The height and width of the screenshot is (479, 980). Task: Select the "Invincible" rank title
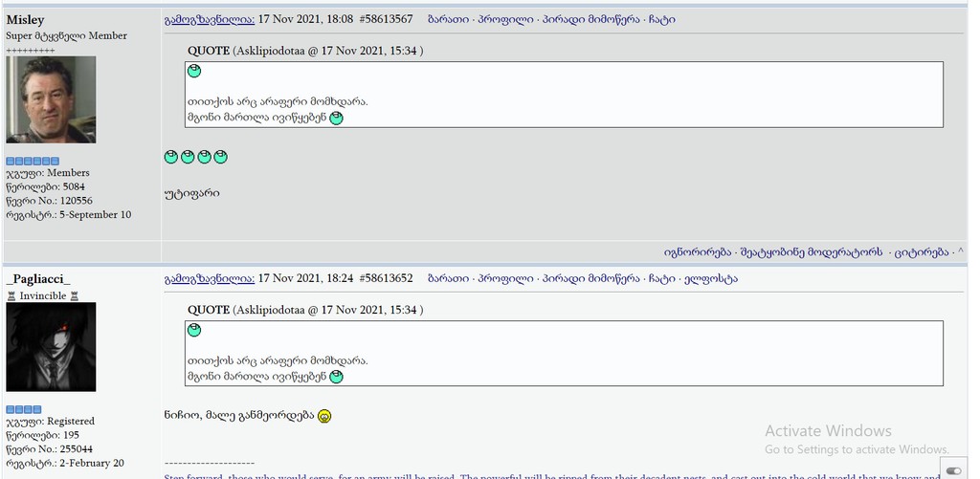point(43,296)
